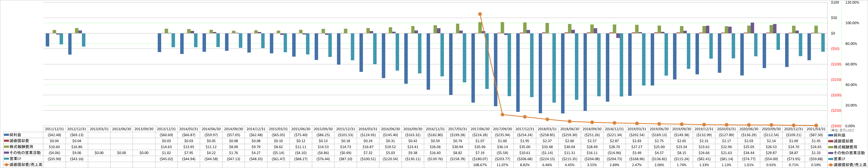Click the 2012/12/31 column header
Image resolution: width=868 pixels, height=168 pixels.
(x=77, y=129)
